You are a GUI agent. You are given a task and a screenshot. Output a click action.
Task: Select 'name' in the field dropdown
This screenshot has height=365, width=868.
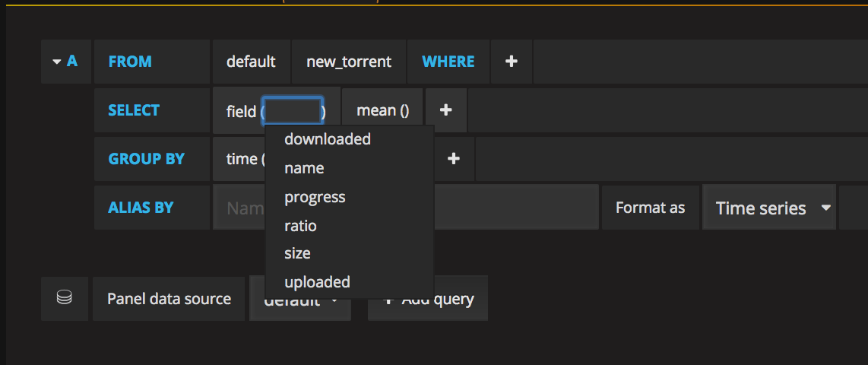point(304,168)
